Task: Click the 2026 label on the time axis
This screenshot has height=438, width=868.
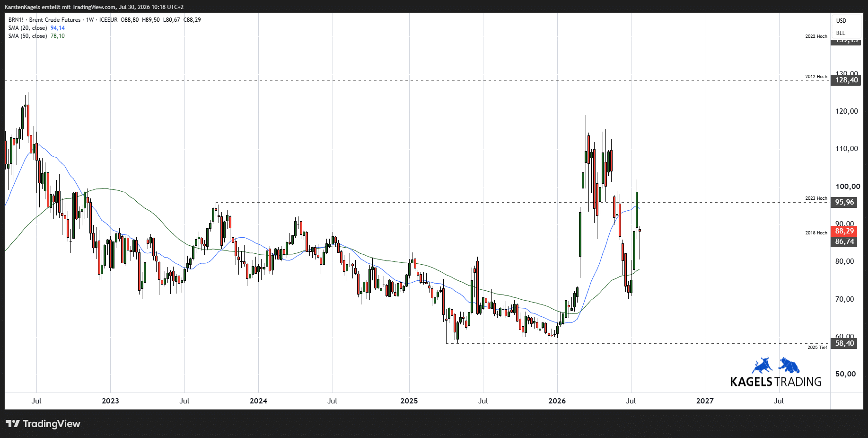Action: (557, 401)
